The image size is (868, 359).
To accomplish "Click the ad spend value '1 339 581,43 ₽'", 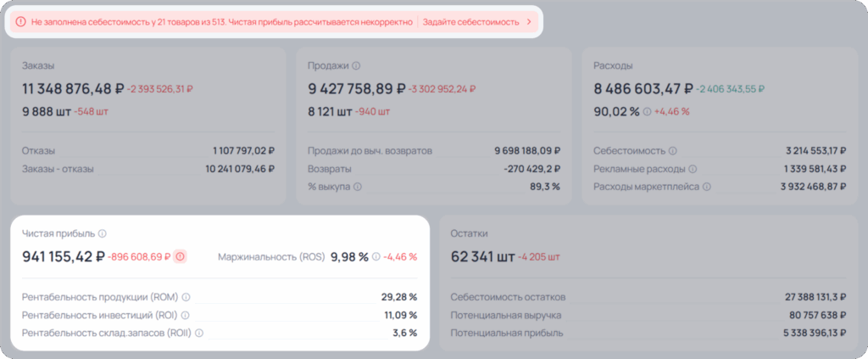I will [815, 169].
